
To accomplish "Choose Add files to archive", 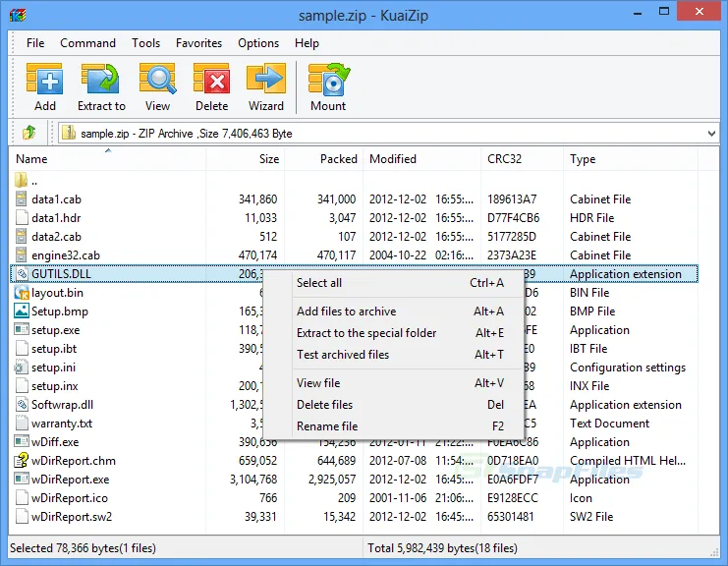I will pos(394,311).
